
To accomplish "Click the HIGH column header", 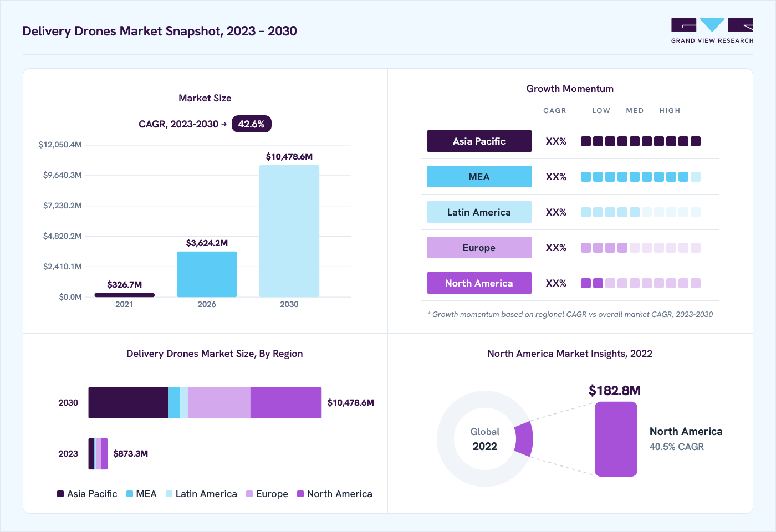I will [x=670, y=111].
